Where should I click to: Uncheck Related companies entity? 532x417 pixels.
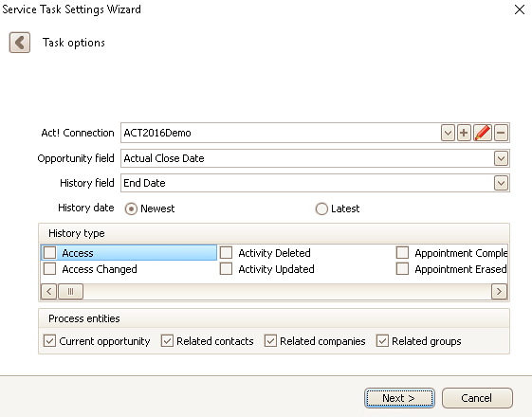pyautogui.click(x=270, y=341)
